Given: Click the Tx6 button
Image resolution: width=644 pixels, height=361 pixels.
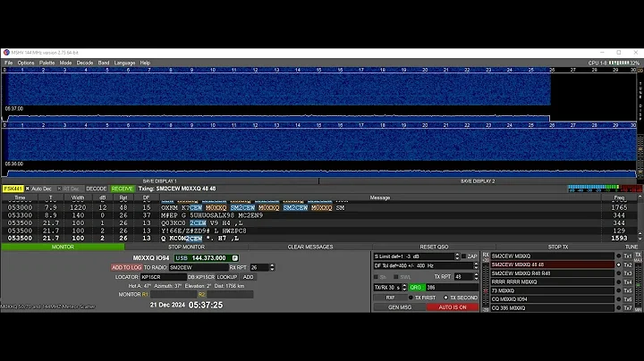Looking at the screenshot, I should [x=628, y=299].
